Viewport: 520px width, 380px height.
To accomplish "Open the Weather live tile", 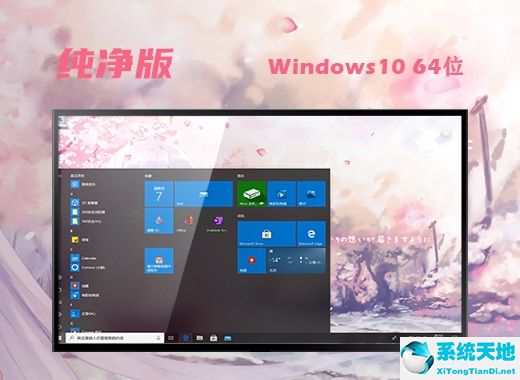I will [x=297, y=261].
